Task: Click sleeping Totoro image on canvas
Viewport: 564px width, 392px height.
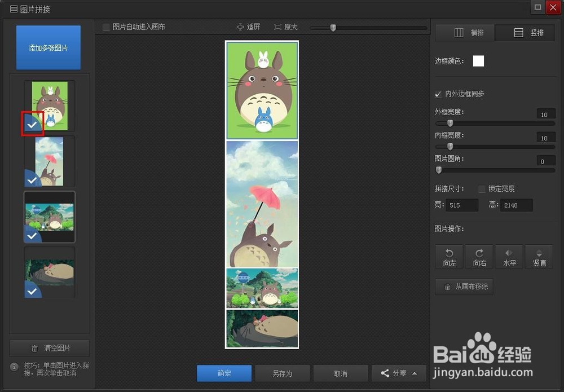Action: point(262,328)
